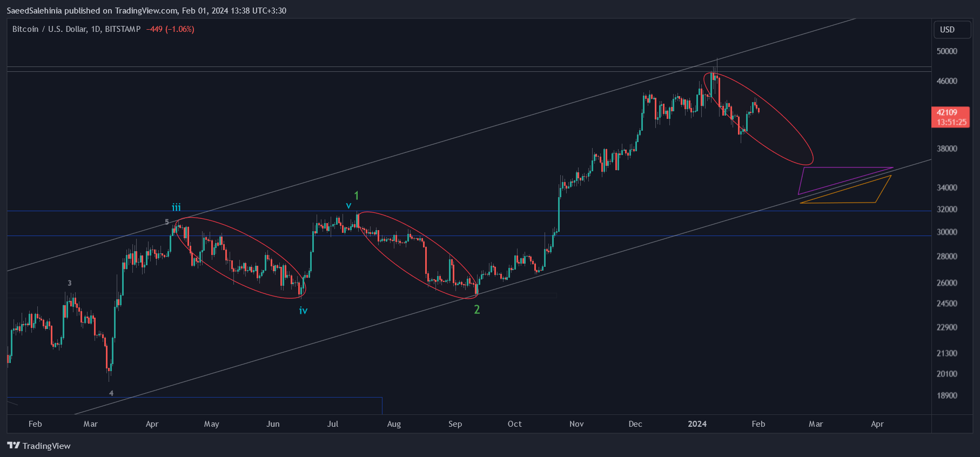The width and height of the screenshot is (980, 457).
Task: Click the Aug label on time axis
Action: (394, 424)
